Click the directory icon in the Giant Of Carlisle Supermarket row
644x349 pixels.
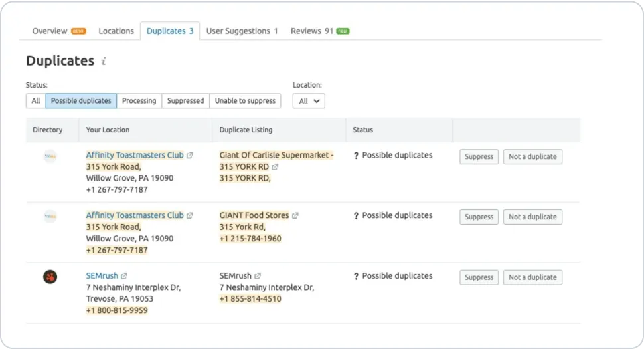[50, 156]
